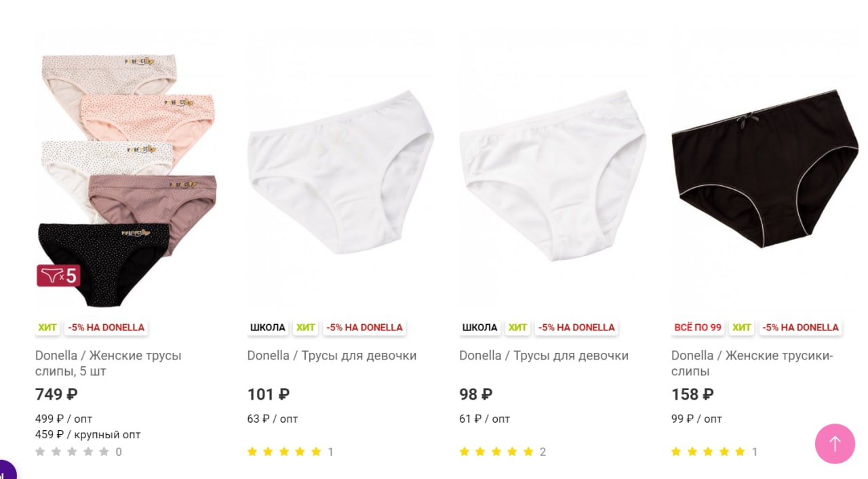Click ШКОЛА badge on the 101 ₽ product
The image size is (868, 479).
click(268, 328)
